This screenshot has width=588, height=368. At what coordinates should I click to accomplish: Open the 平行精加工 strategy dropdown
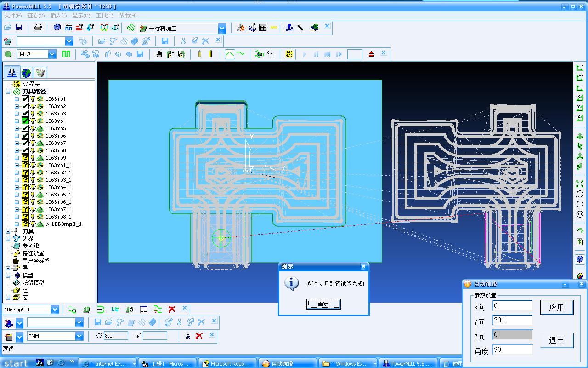click(222, 29)
